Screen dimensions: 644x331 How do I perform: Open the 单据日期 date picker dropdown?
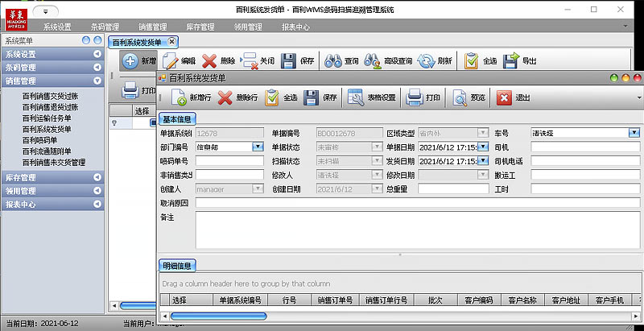[484, 147]
